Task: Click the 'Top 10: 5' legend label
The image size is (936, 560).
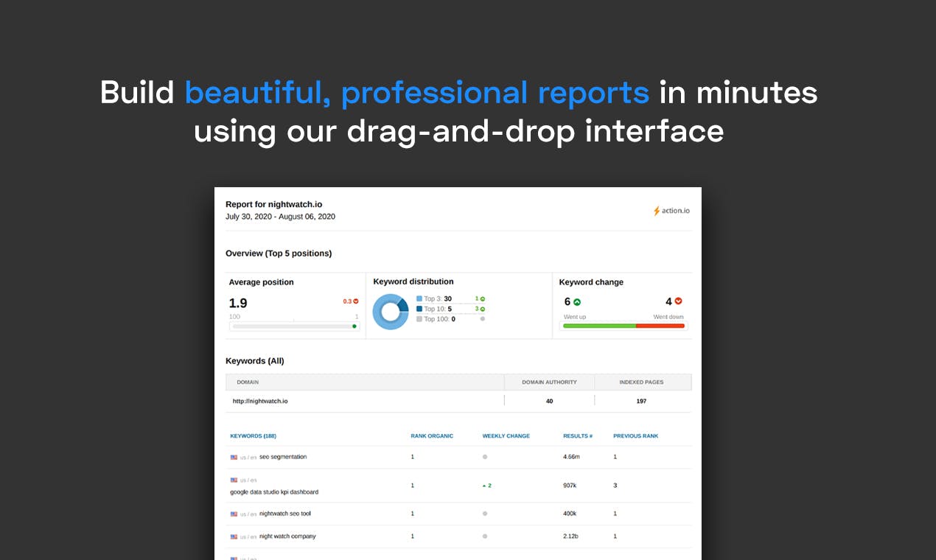Action: click(438, 309)
